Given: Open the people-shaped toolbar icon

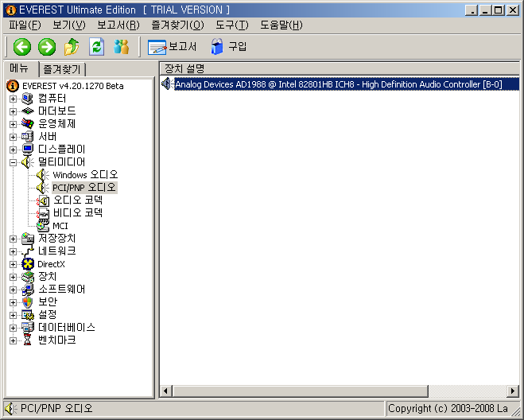Looking at the screenshot, I should 121,47.
